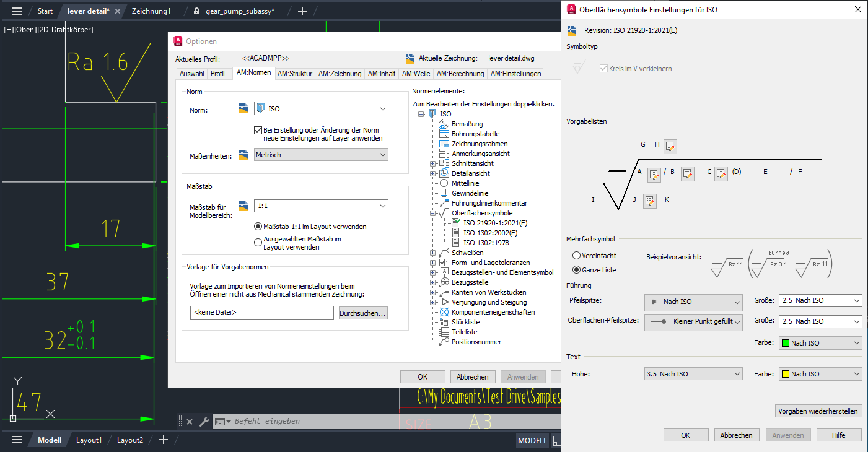868x452 pixels.
Task: Click the Zeichnungsrahmen frame icon
Action: tap(444, 144)
